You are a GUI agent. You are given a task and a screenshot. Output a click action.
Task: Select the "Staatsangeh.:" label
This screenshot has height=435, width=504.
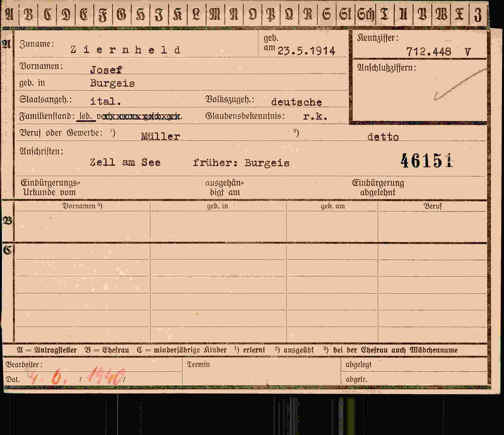[x=46, y=100]
